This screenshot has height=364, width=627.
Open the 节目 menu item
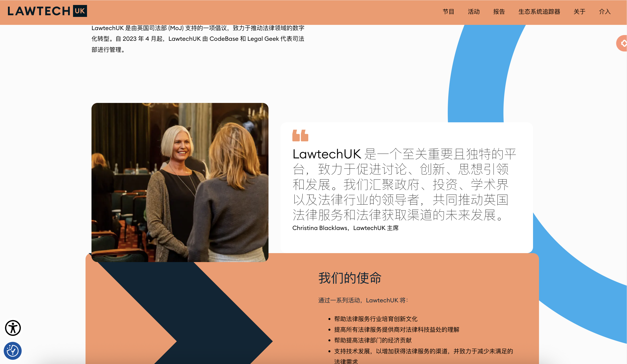point(448,12)
